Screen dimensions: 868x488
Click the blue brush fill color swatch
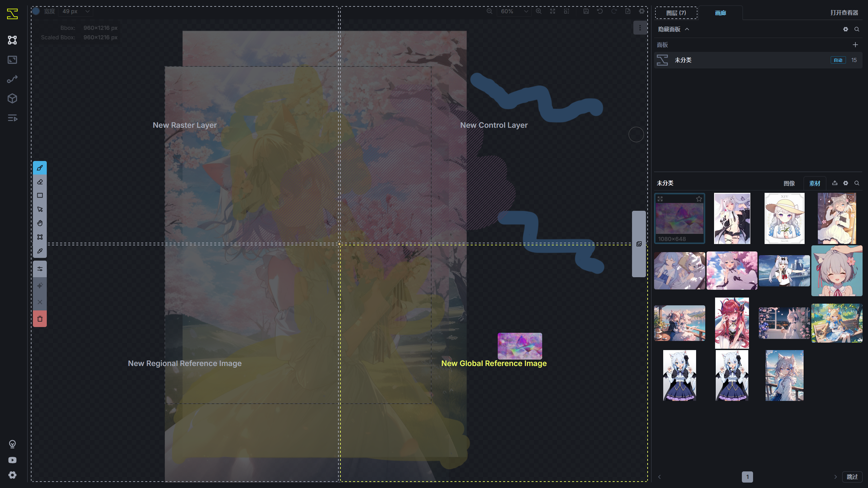coord(36,11)
